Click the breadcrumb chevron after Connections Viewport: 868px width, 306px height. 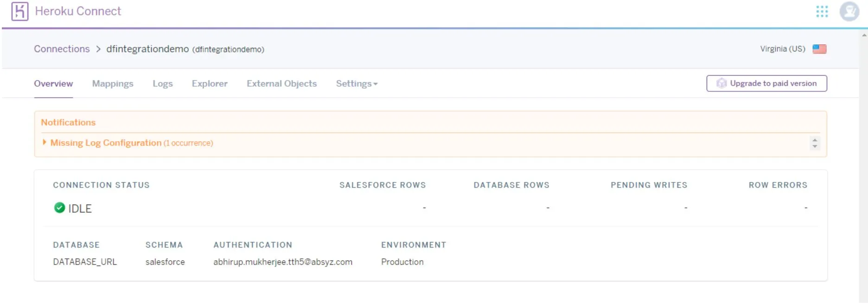(98, 49)
